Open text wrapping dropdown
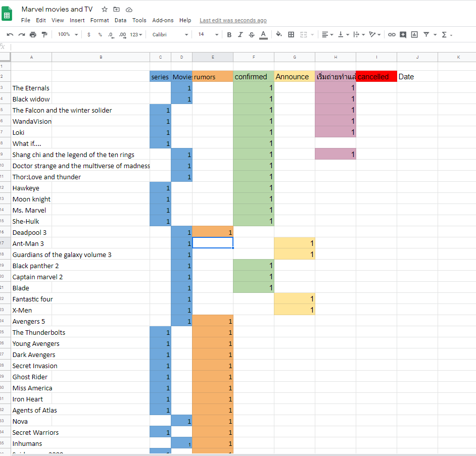The height and width of the screenshot is (456, 476). pos(359,34)
